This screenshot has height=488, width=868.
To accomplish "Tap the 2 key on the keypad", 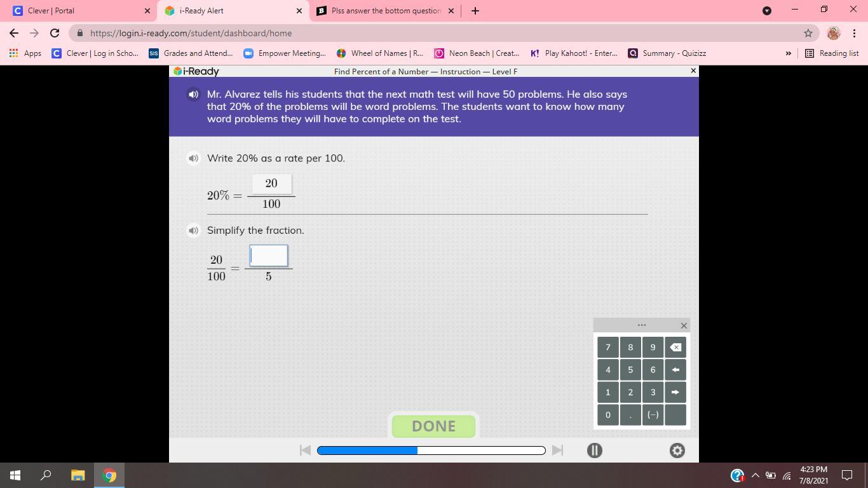I will click(x=630, y=392).
